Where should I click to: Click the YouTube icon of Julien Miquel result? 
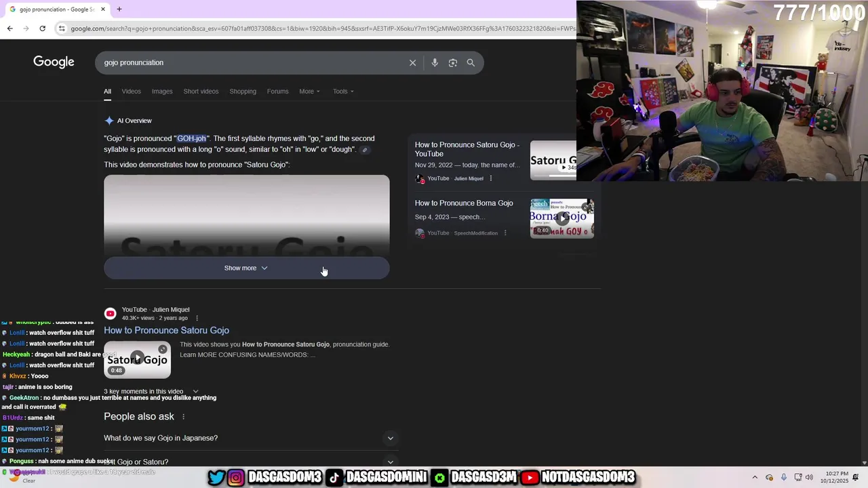pos(110,313)
